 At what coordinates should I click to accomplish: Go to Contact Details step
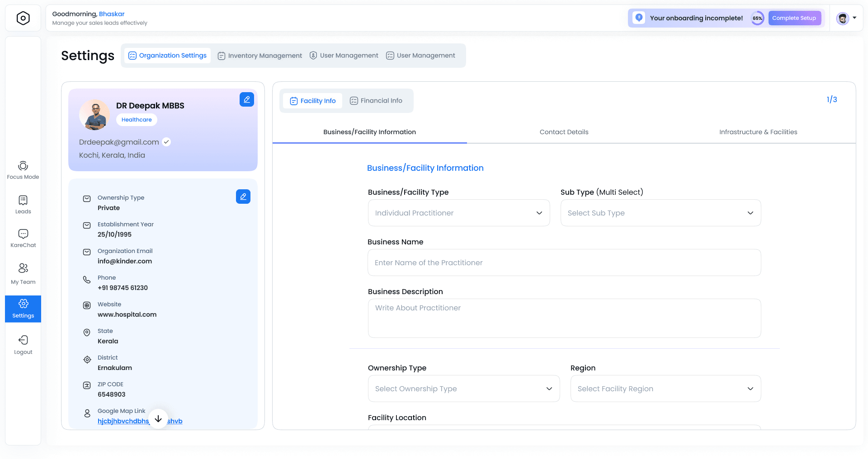click(564, 132)
